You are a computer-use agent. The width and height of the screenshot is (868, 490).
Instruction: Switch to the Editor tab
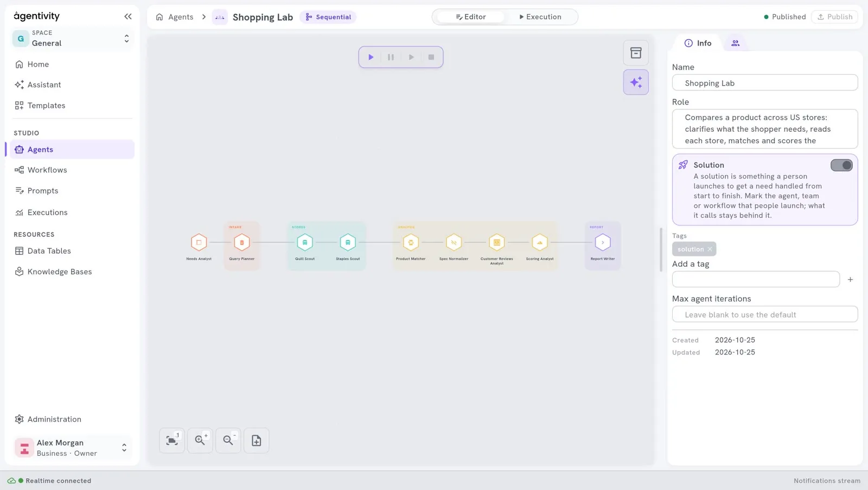tap(470, 17)
